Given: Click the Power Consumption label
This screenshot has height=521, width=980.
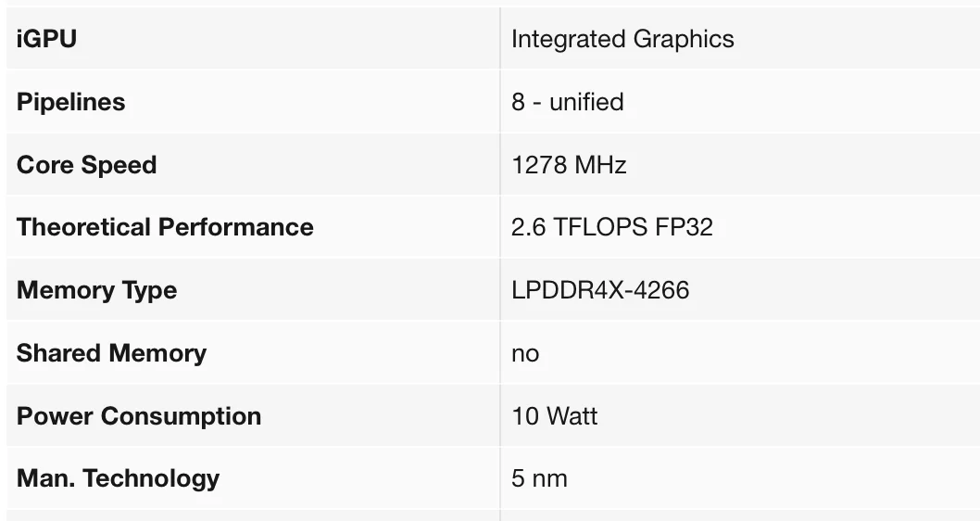Looking at the screenshot, I should 139,416.
